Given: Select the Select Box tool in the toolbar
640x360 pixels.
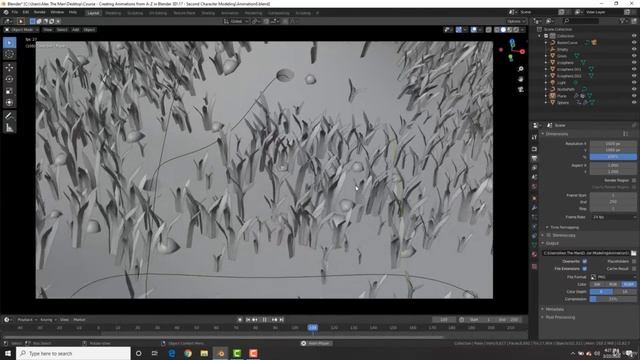Looking at the screenshot, I should click(9, 42).
